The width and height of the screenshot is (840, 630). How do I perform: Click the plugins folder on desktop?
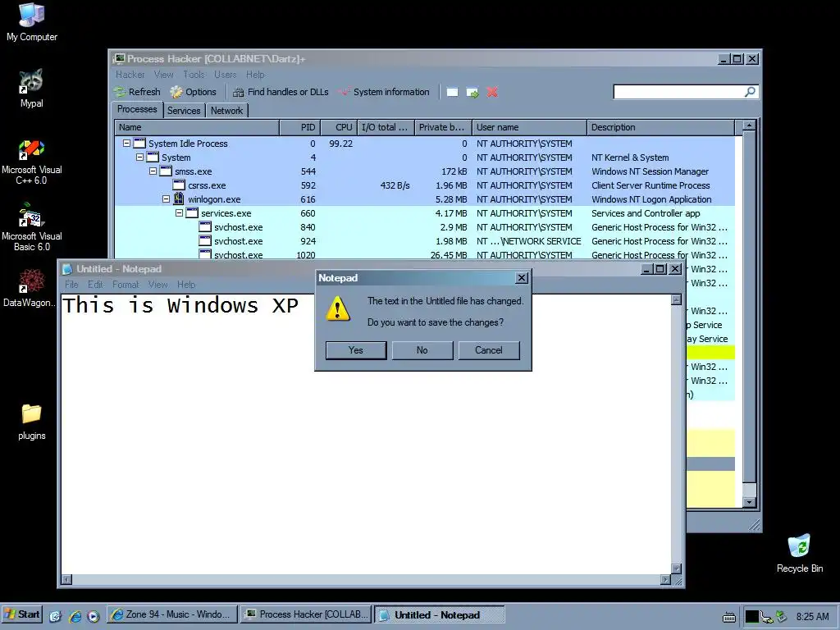pyautogui.click(x=32, y=422)
